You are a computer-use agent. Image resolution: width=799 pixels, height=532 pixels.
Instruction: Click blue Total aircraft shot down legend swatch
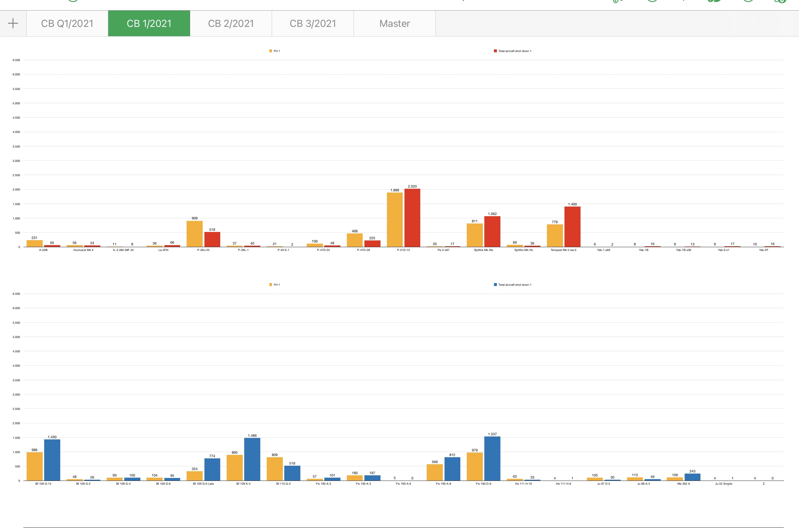(495, 285)
